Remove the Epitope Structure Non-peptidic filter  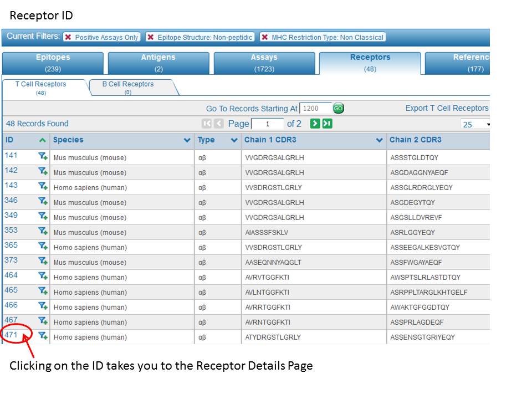pyautogui.click(x=151, y=37)
